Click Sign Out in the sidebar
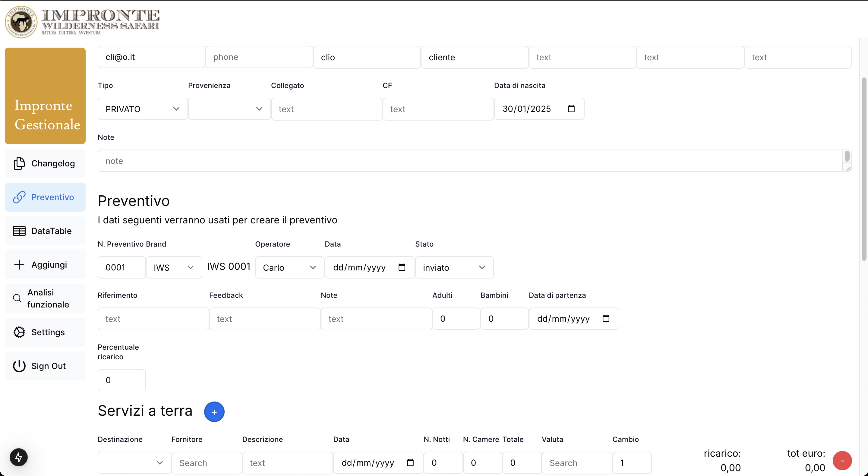The height and width of the screenshot is (476, 868). 45,366
